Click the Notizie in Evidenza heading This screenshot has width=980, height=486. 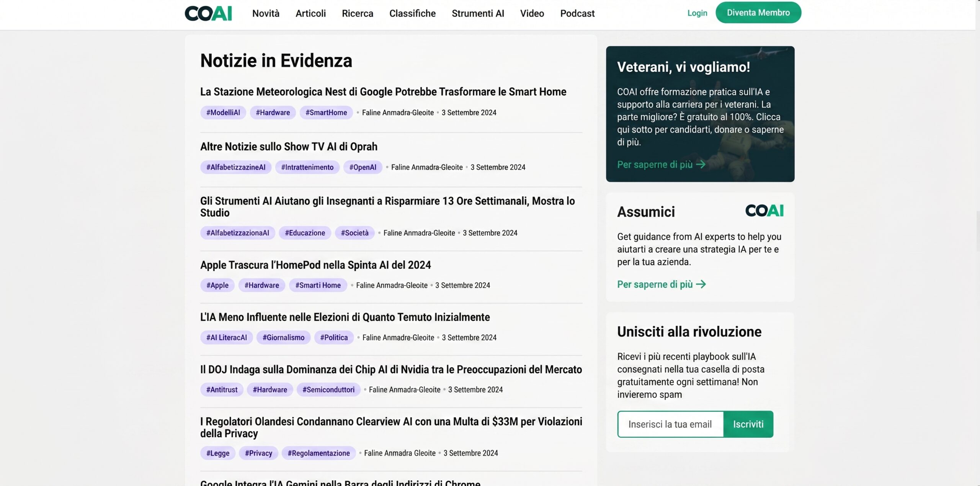click(x=276, y=60)
